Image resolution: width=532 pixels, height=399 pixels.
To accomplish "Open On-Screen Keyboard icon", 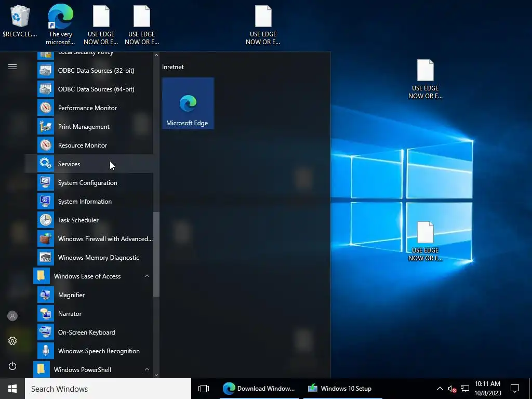I will point(46,332).
